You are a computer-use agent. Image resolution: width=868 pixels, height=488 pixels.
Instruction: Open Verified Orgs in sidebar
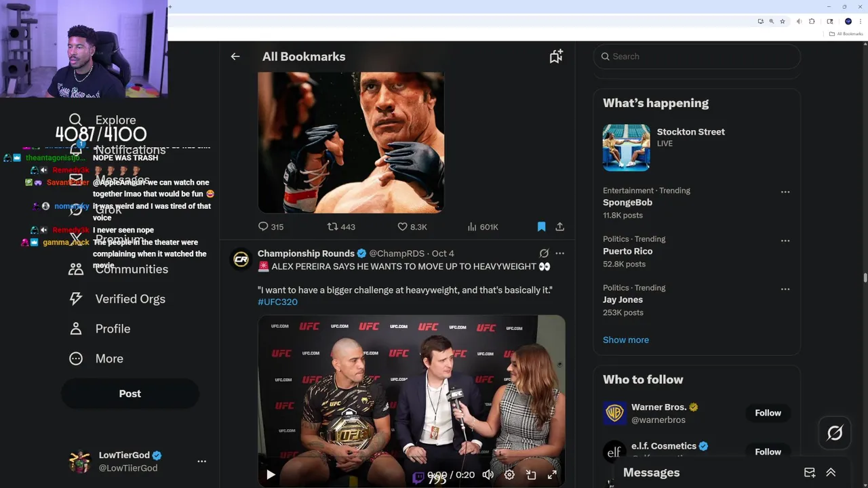tap(117, 299)
